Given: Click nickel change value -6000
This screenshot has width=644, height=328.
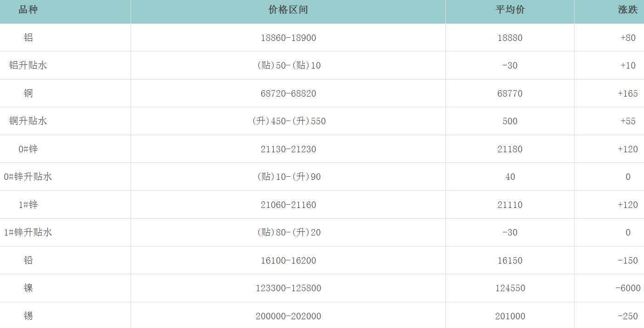Looking at the screenshot, I should coord(627,288).
